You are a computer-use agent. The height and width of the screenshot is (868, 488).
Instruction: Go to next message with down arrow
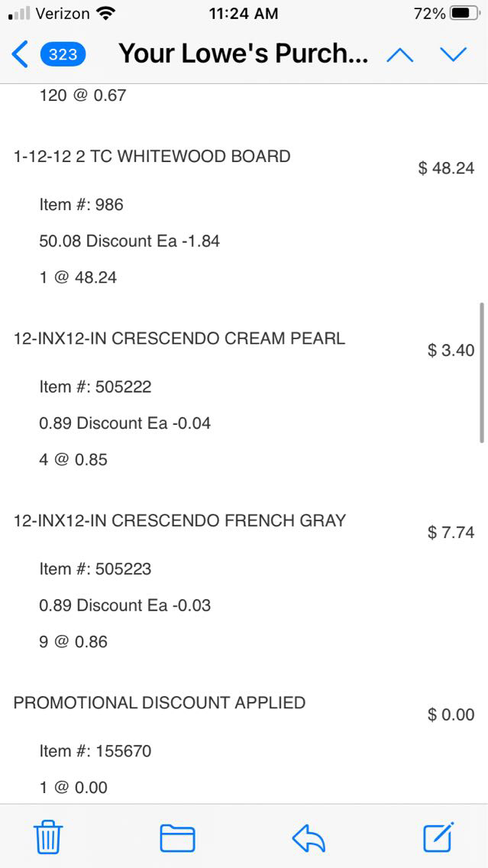pyautogui.click(x=453, y=54)
